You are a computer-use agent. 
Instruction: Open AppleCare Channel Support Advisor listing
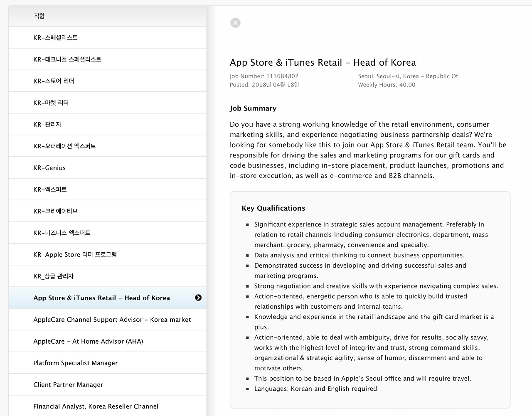coord(112,320)
